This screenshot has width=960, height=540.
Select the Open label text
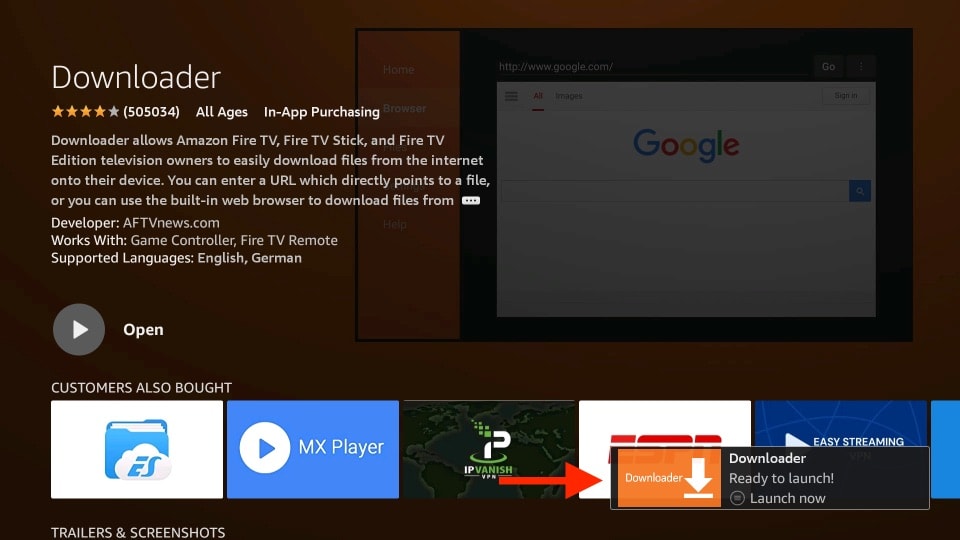[x=143, y=329]
